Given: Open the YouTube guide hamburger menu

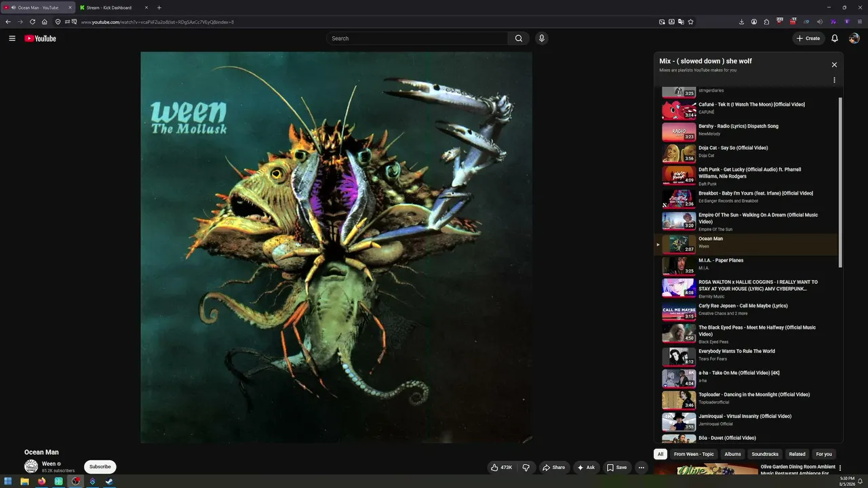Looking at the screenshot, I should click(12, 39).
